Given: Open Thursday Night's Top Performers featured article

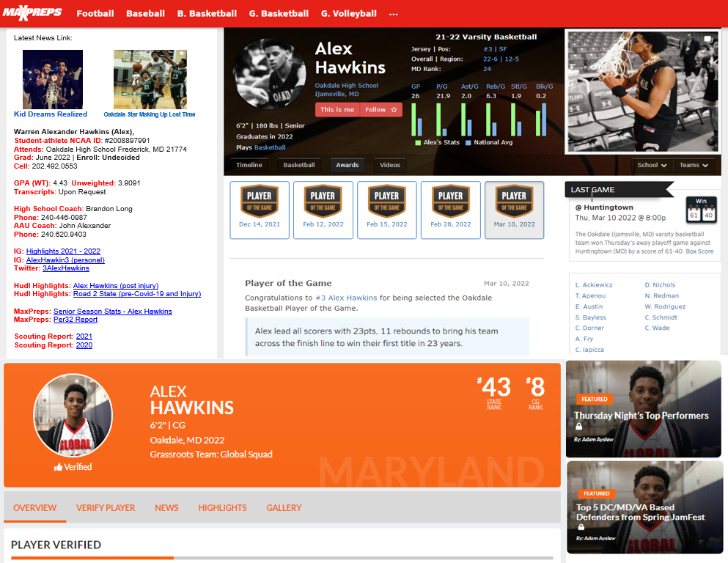Looking at the screenshot, I should (x=643, y=409).
